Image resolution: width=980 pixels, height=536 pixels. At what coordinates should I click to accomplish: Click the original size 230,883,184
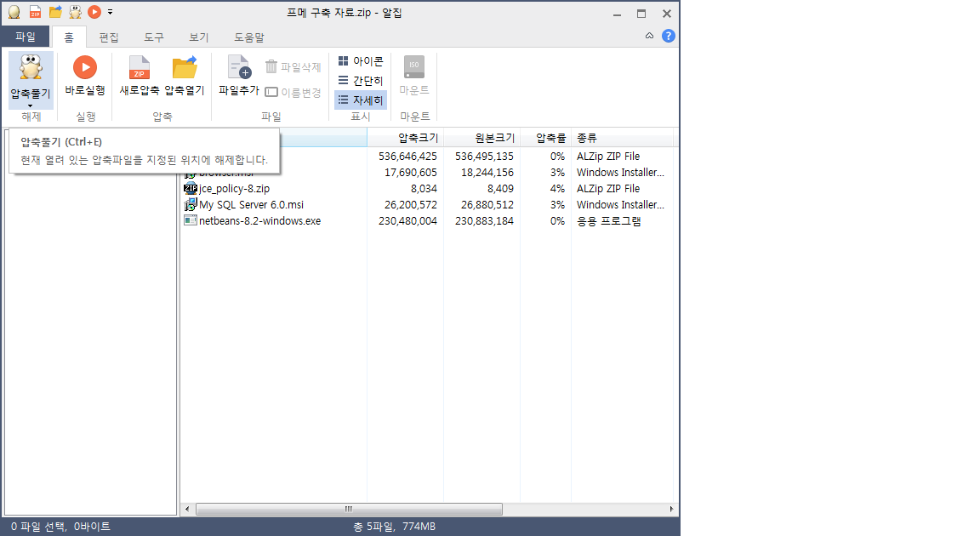[484, 221]
